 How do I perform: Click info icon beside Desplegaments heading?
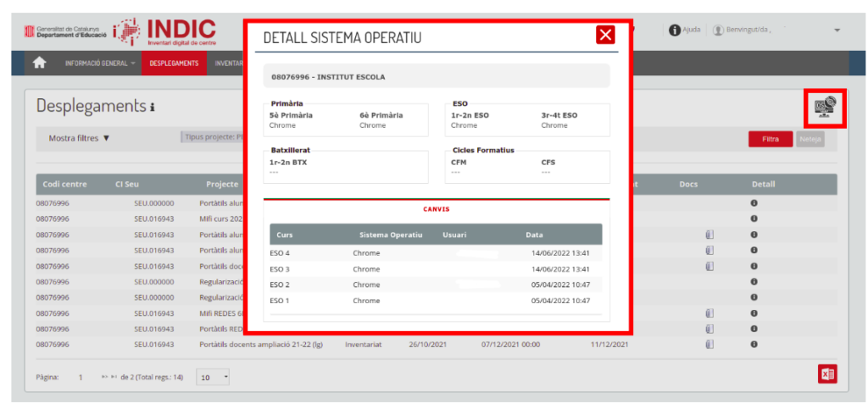pos(153,108)
